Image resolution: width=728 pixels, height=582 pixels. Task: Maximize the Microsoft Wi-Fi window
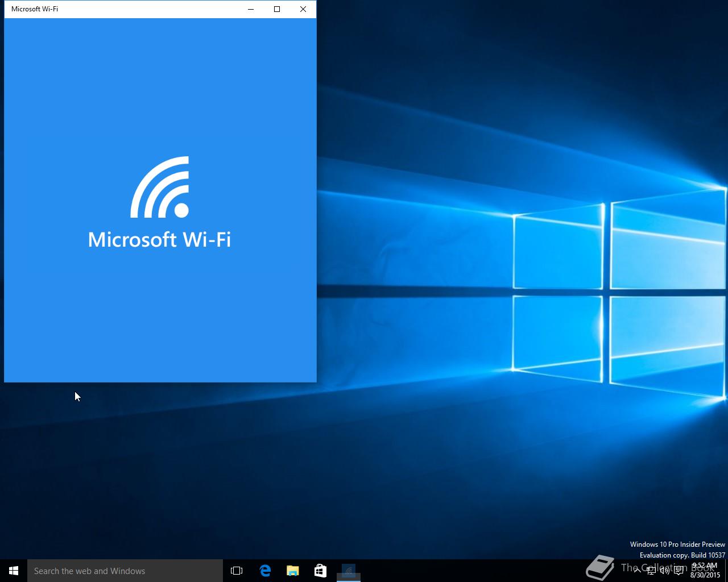point(277,9)
